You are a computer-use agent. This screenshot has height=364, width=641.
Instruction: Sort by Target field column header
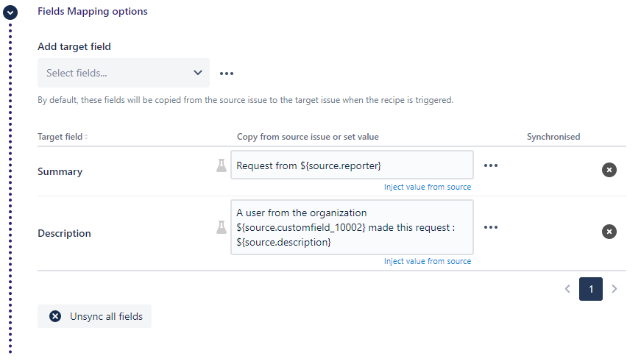coord(63,137)
